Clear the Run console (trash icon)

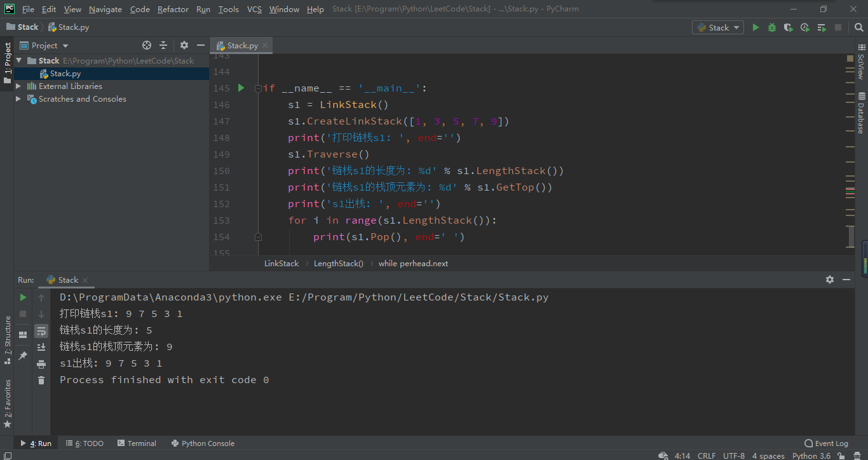[41, 380]
